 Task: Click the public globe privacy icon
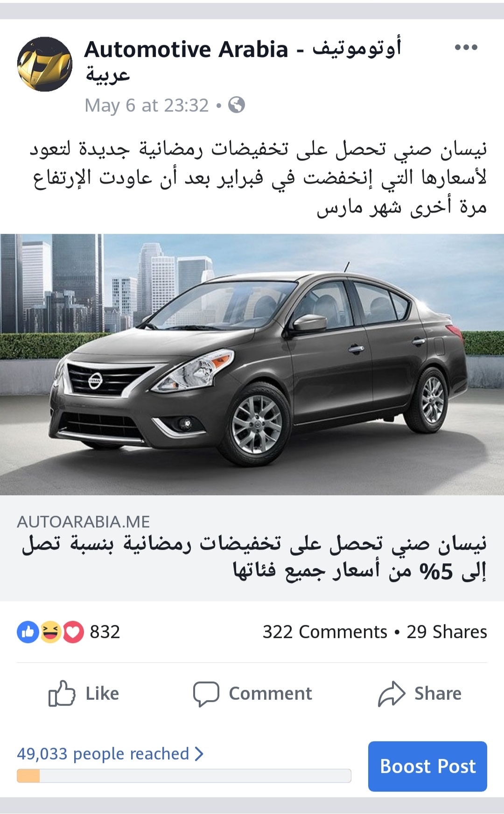coord(237,105)
